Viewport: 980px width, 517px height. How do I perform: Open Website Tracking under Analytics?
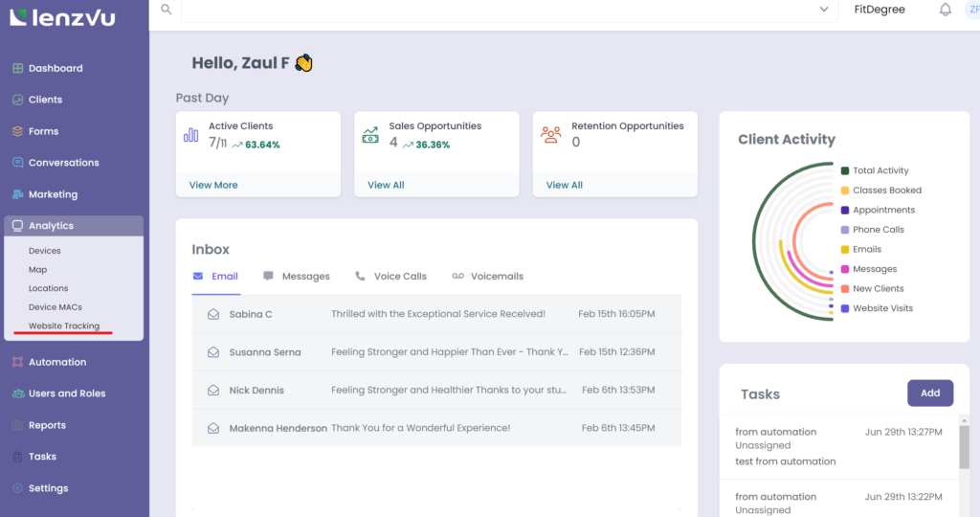pos(64,326)
